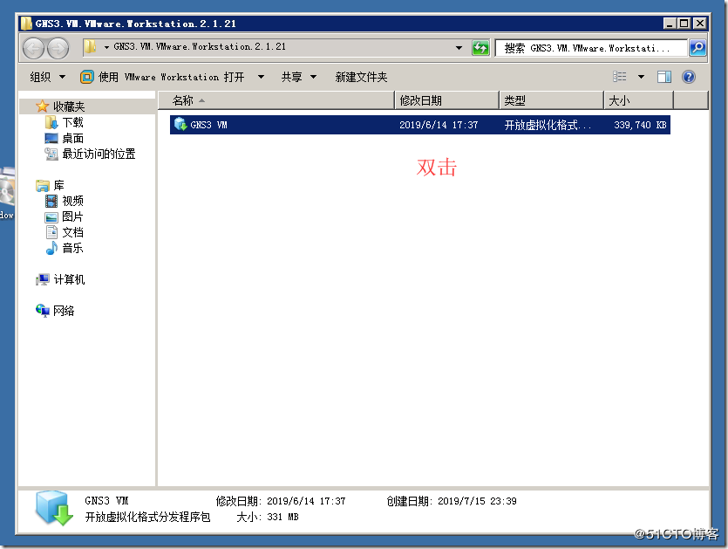Sort by the 类型 column header
Screen dimensions: 728x549
pyautogui.click(x=552, y=100)
